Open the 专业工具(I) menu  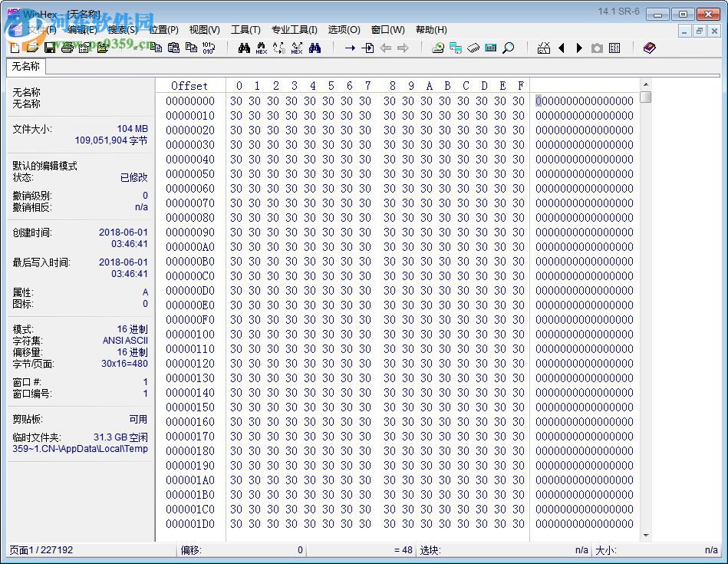coord(294,30)
